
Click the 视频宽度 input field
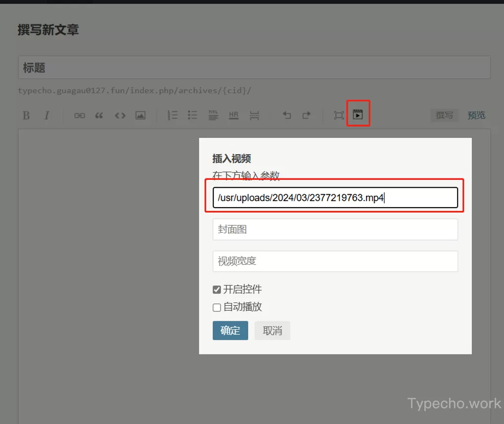pos(335,261)
